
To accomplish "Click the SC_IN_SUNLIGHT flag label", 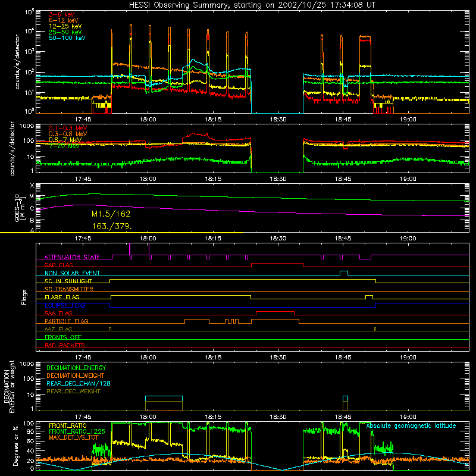I will [68, 281].
